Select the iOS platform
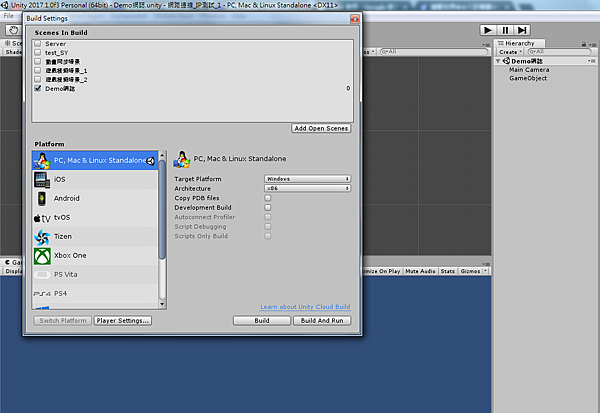600x413 pixels. pyautogui.click(x=95, y=180)
